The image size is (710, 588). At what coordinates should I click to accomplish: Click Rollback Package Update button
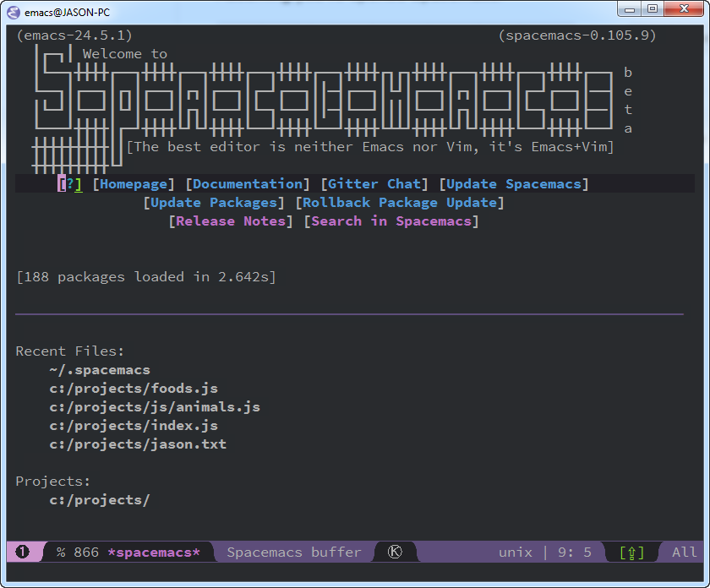tap(400, 203)
